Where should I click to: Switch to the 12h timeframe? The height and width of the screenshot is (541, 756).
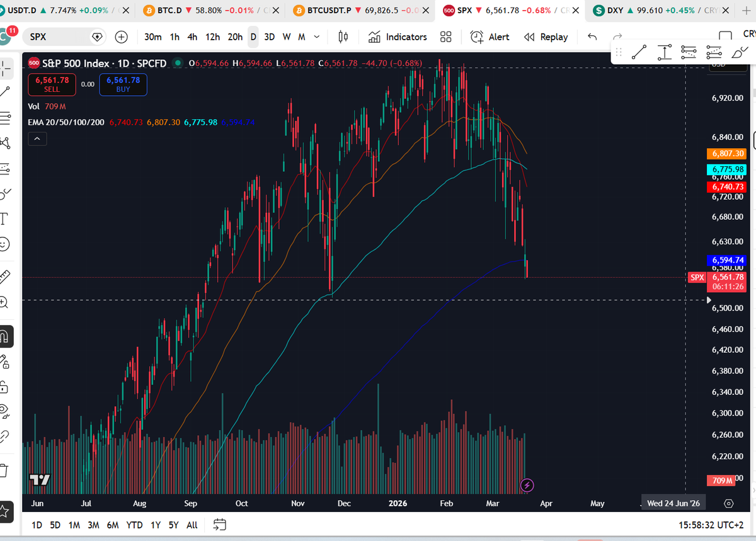(213, 37)
